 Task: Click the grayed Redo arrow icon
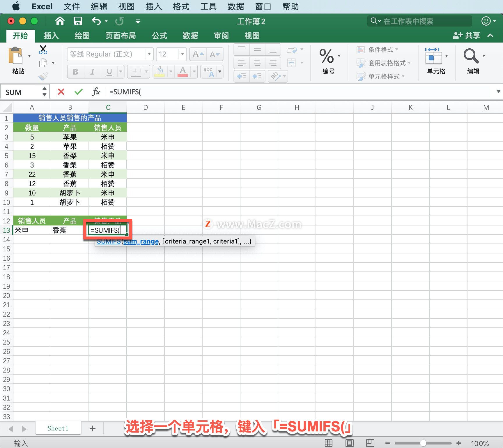[119, 21]
